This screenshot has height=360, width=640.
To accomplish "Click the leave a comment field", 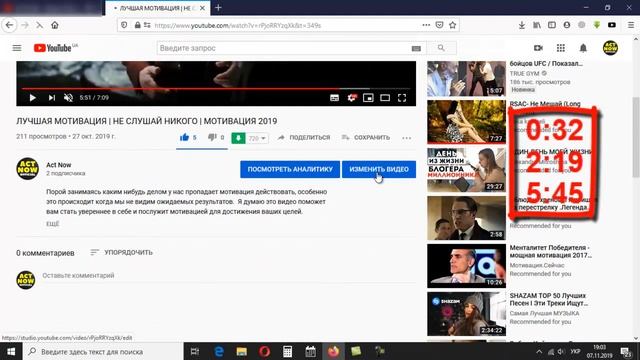I will [x=229, y=276].
